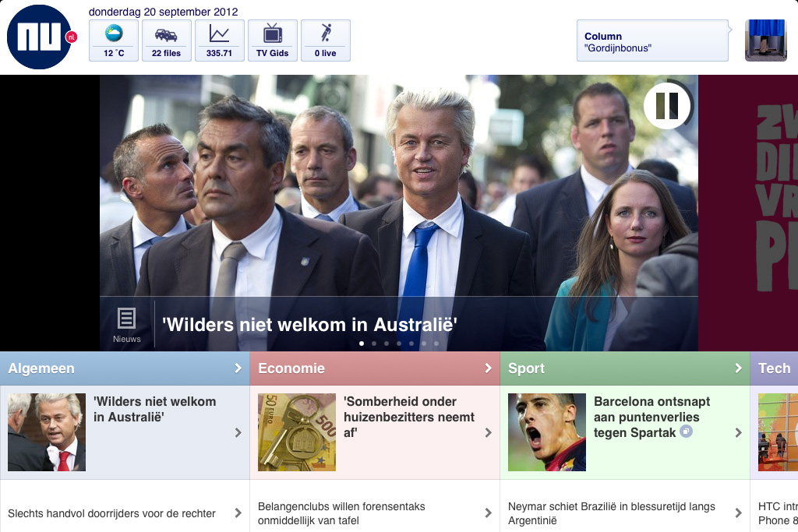Open the Economie category header
The width and height of the screenshot is (798, 532).
pyautogui.click(x=291, y=368)
